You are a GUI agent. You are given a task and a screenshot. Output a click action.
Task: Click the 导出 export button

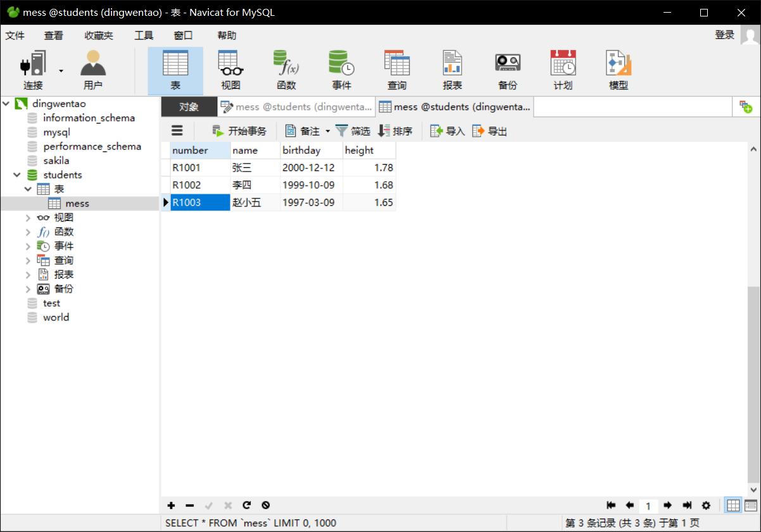489,131
